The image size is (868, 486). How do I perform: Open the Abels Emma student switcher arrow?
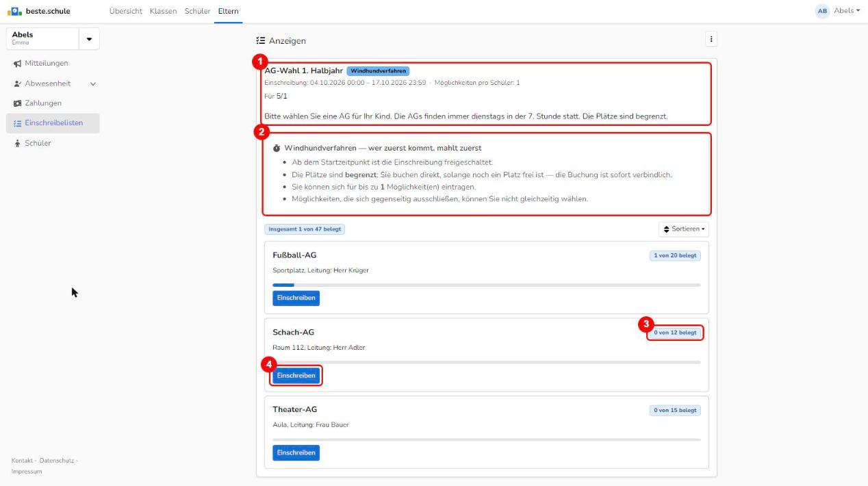(x=89, y=38)
